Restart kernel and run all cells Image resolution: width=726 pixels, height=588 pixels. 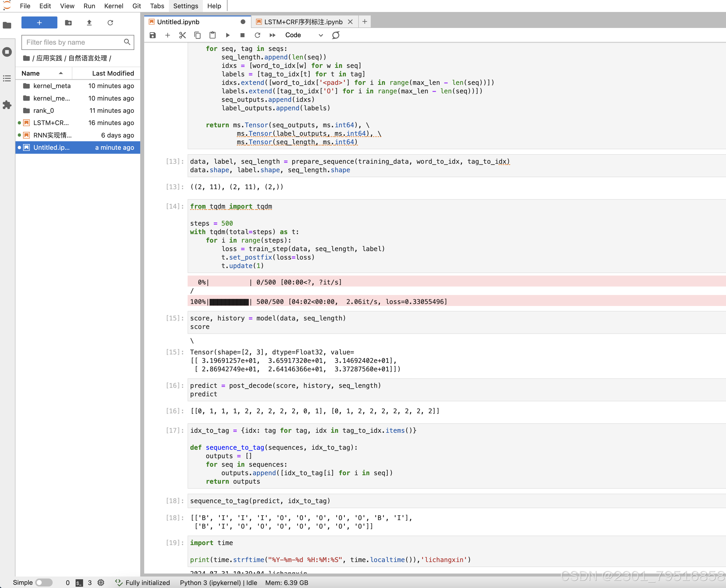(x=272, y=35)
